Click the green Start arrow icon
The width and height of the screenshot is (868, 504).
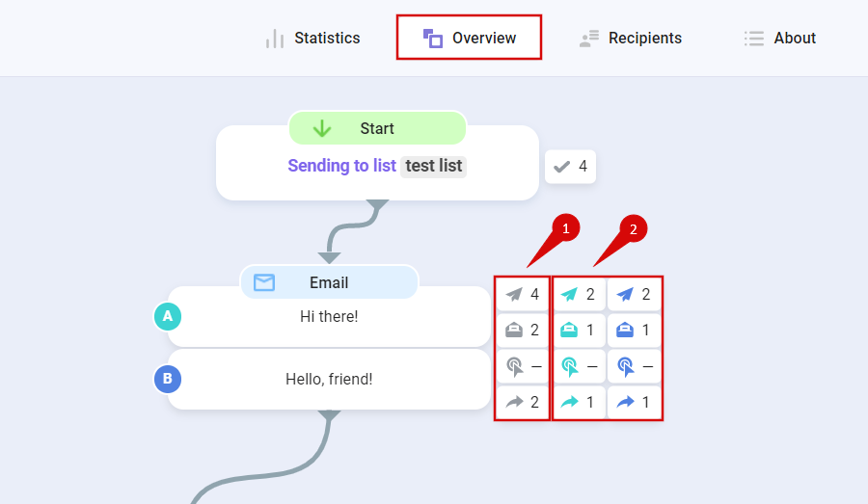pyautogui.click(x=322, y=128)
